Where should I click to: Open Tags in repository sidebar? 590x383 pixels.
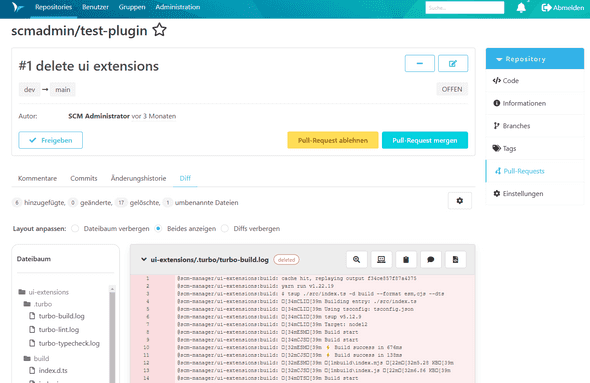click(x=535, y=148)
